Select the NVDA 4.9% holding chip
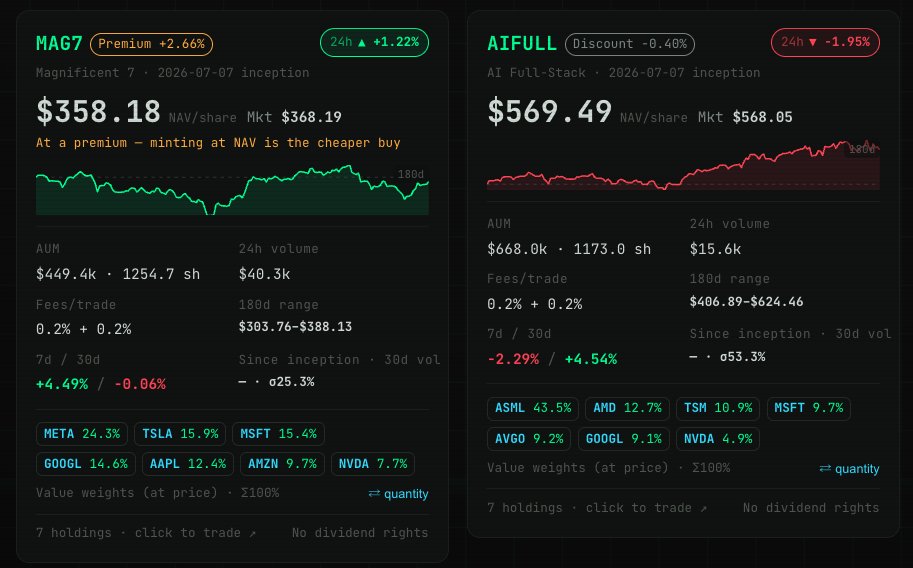 point(718,439)
